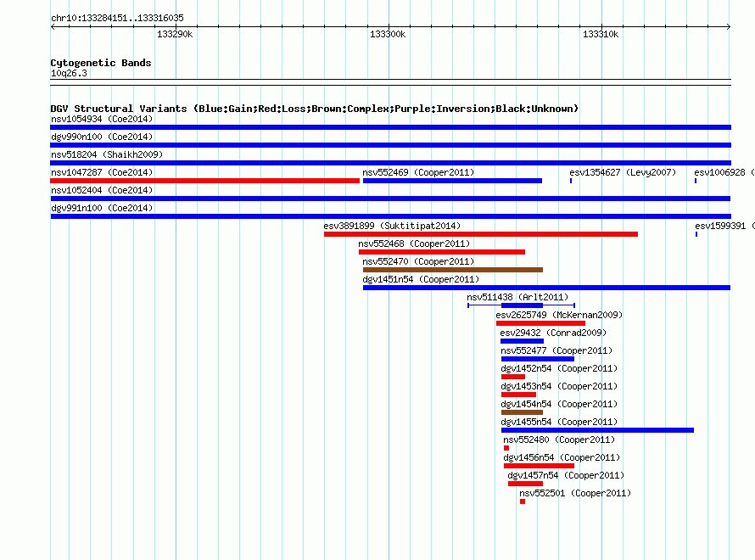Select the blue bar under esv29432
Screen dimensions: 755x560
tap(523, 341)
